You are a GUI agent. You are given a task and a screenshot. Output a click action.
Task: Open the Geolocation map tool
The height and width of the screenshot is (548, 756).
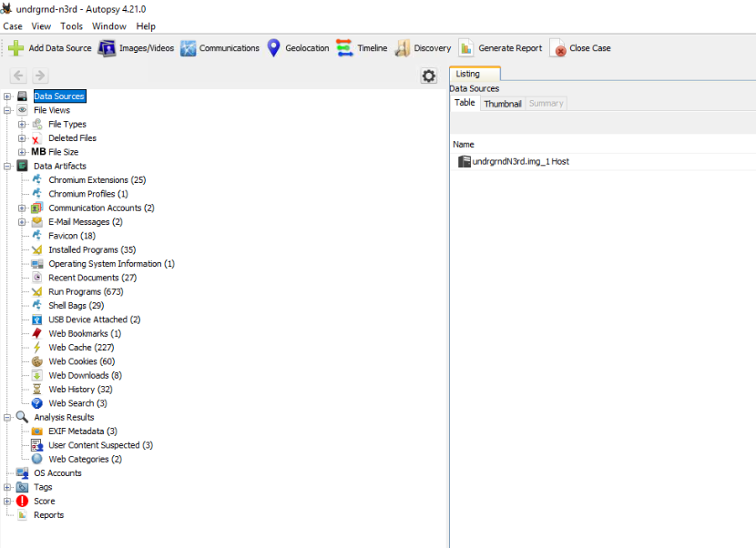(298, 48)
